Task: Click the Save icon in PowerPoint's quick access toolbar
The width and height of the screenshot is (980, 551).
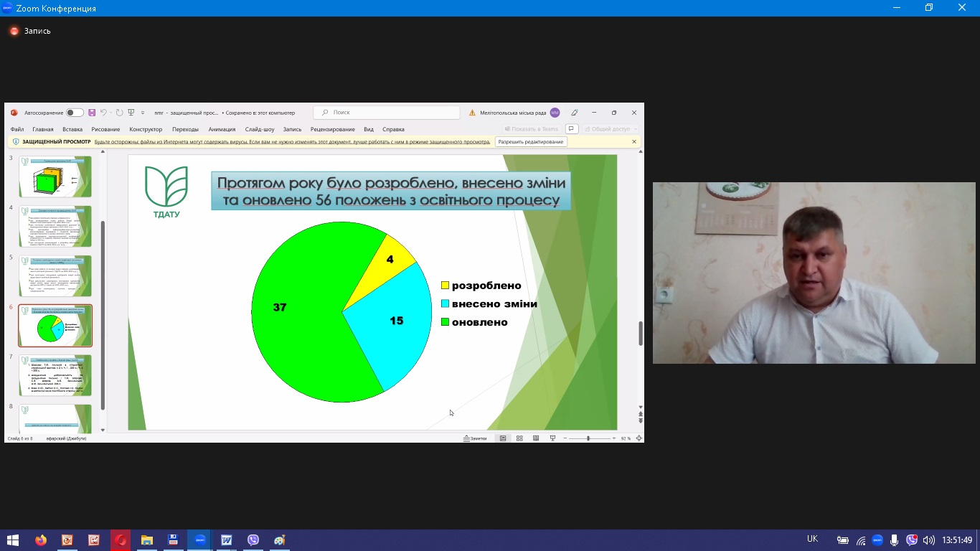Action: (92, 113)
